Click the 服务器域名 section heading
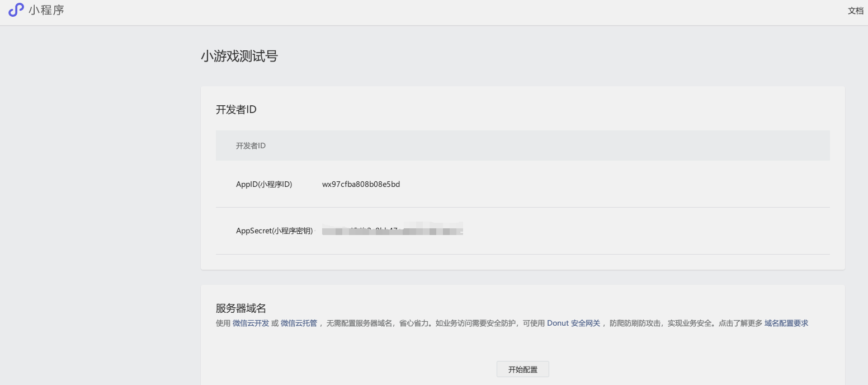The image size is (868, 385). [x=241, y=308]
